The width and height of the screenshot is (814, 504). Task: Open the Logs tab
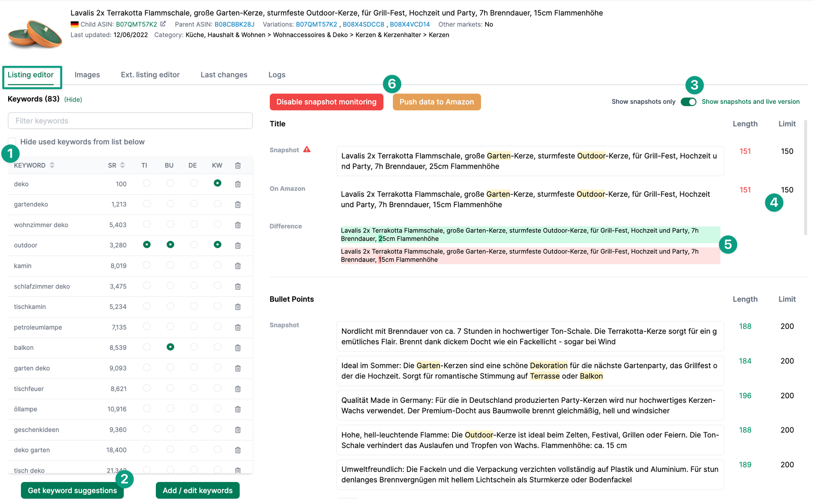(277, 75)
